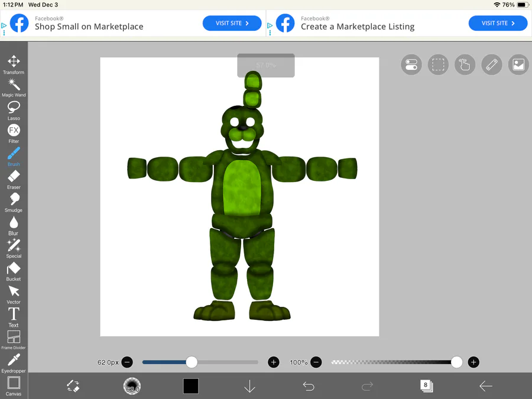Tap the down arrow to hide toolbar

249,386
